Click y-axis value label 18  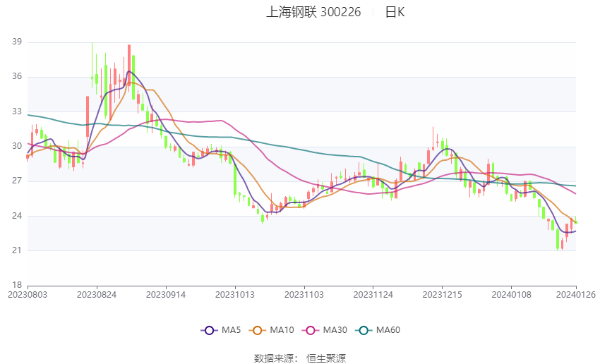[17, 285]
